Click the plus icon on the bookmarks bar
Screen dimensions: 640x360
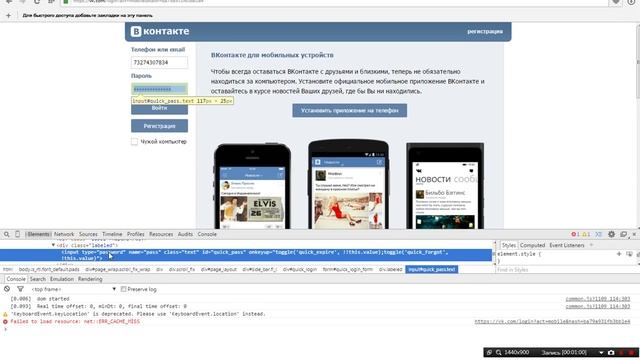(x=8, y=16)
